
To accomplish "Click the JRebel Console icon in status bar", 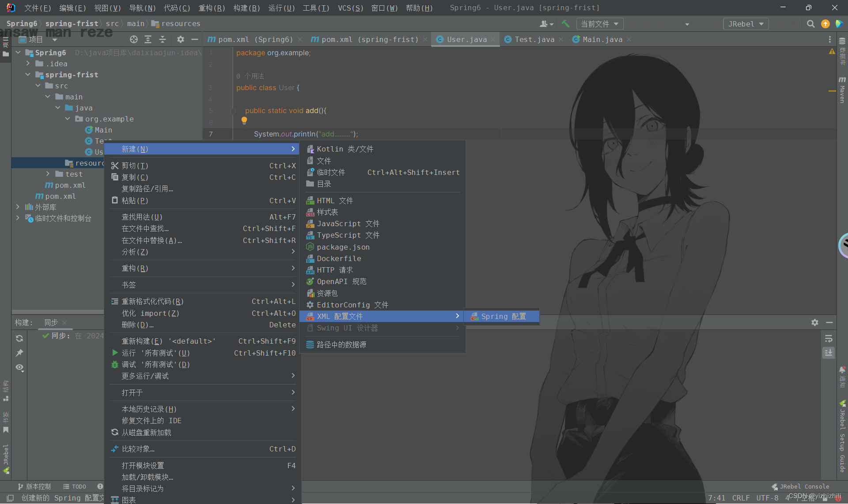I will [x=774, y=486].
